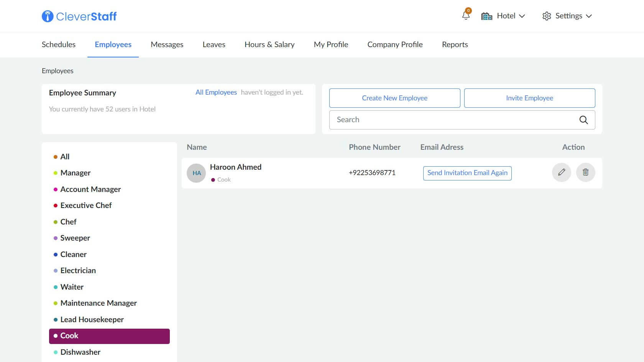Screen dimensions: 644x362
Task: Filter employees by Executive Chef role
Action: pyautogui.click(x=86, y=205)
